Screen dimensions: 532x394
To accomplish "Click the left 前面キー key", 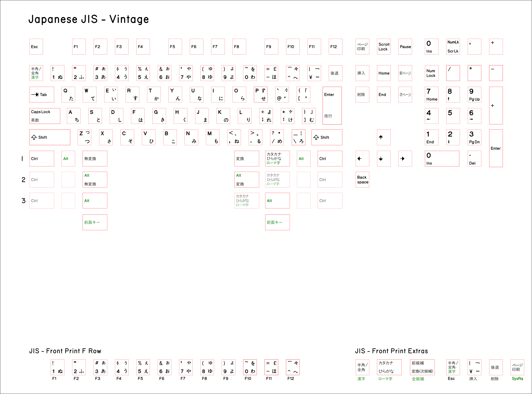I will [x=95, y=222].
